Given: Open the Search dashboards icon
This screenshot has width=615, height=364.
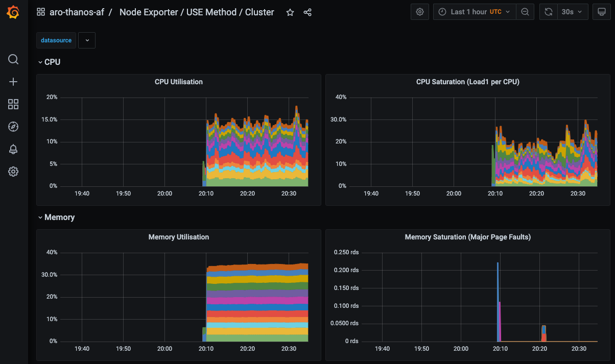Looking at the screenshot, I should click(x=13, y=59).
